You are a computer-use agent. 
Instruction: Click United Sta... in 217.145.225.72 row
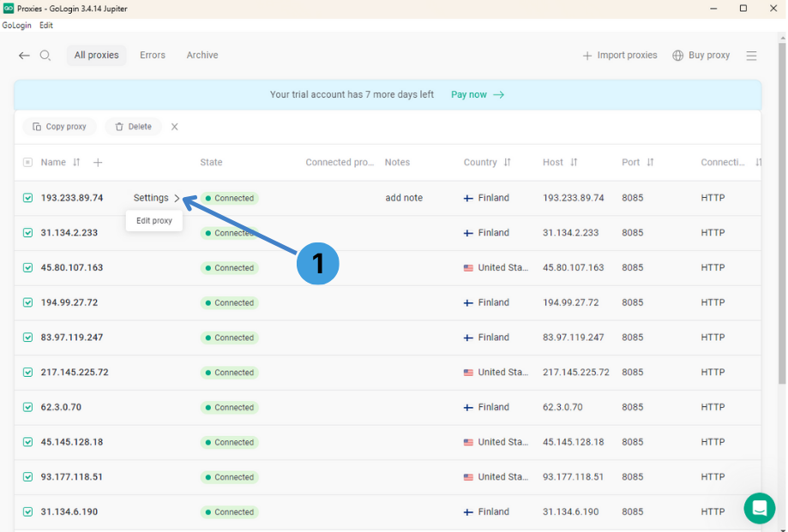[x=502, y=373]
